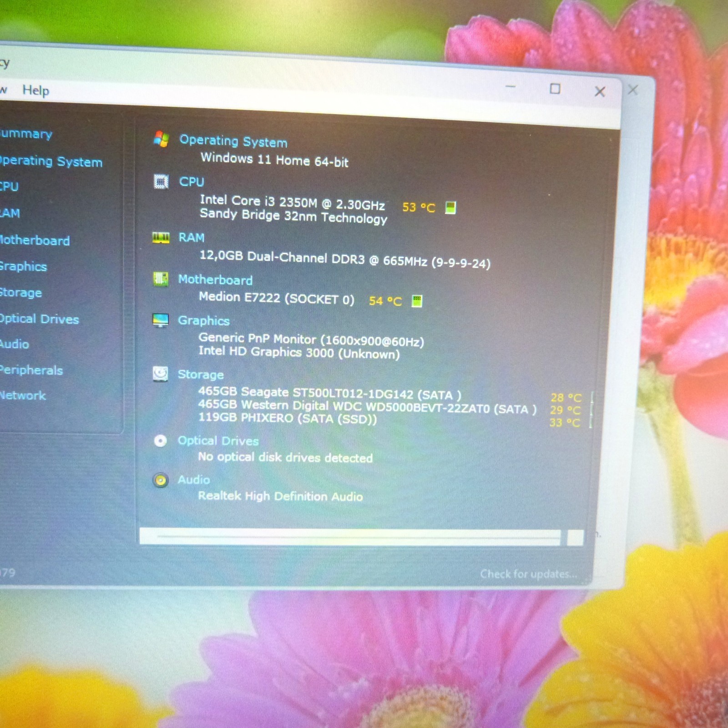The image size is (728, 728).
Task: Go to Motherboard in the sidebar
Action: 35,240
